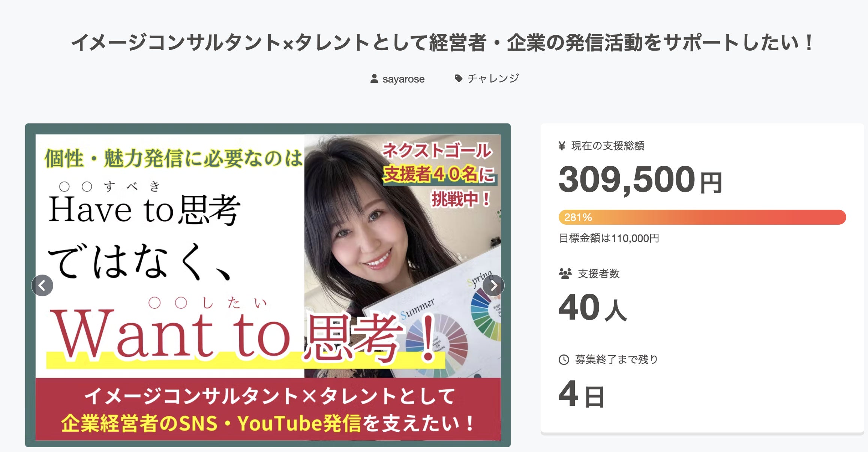Image resolution: width=868 pixels, height=452 pixels.
Task: Click the main project banner image
Action: pyautogui.click(x=268, y=285)
